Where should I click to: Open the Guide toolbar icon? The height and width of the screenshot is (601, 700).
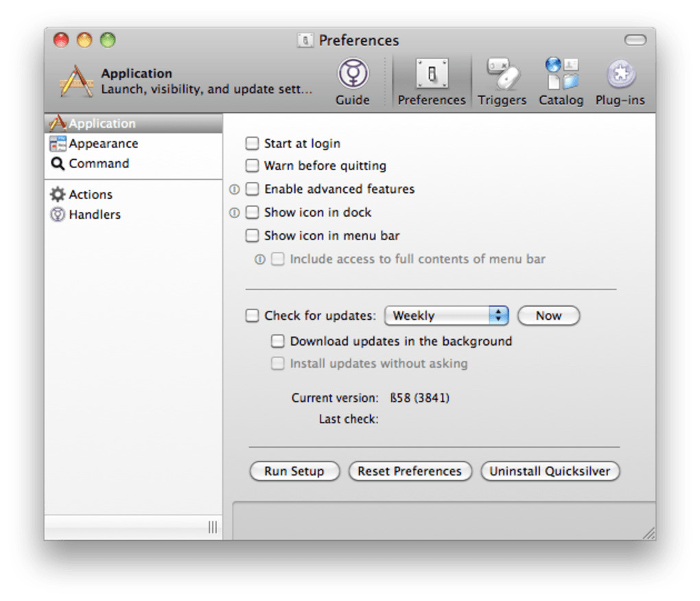pyautogui.click(x=353, y=81)
